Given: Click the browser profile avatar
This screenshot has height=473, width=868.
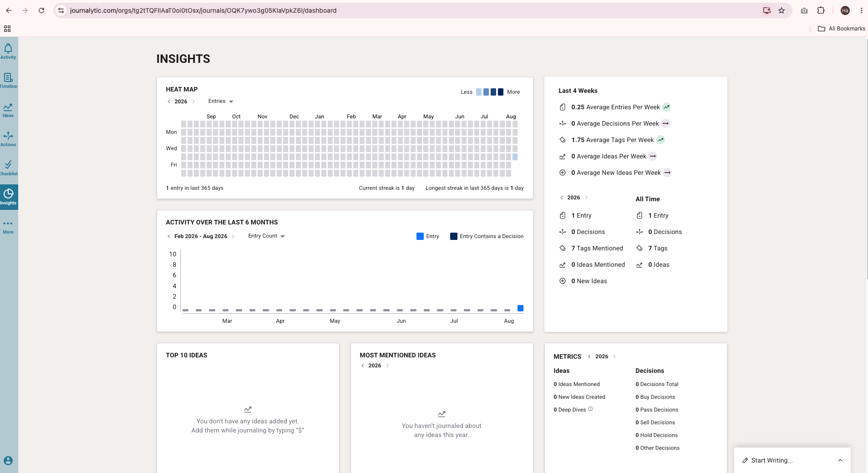Looking at the screenshot, I should pos(845,10).
